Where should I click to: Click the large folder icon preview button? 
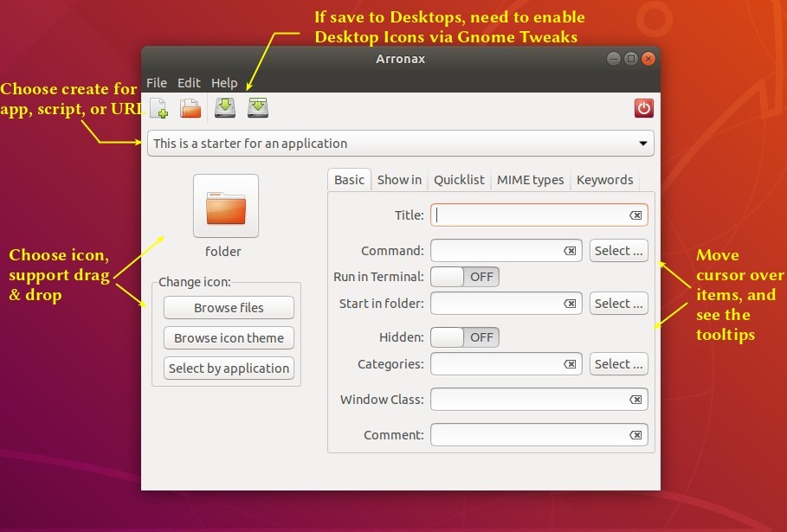(226, 206)
